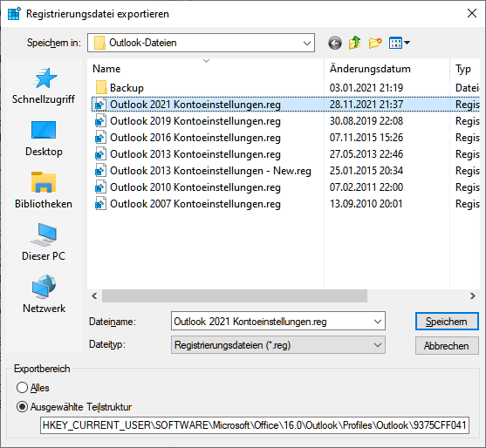The height and width of the screenshot is (448, 486).
Task: Click the Backup folder name
Action: [x=127, y=88]
